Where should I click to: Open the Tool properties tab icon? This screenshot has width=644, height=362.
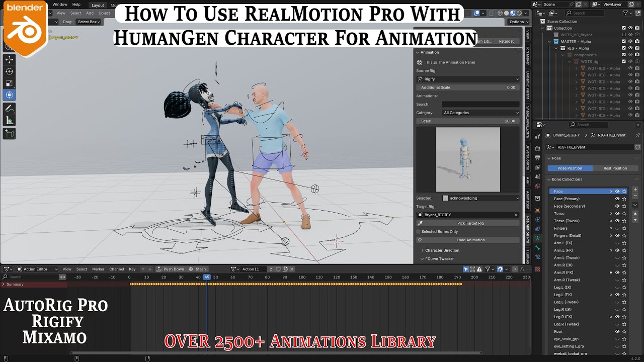click(x=537, y=135)
